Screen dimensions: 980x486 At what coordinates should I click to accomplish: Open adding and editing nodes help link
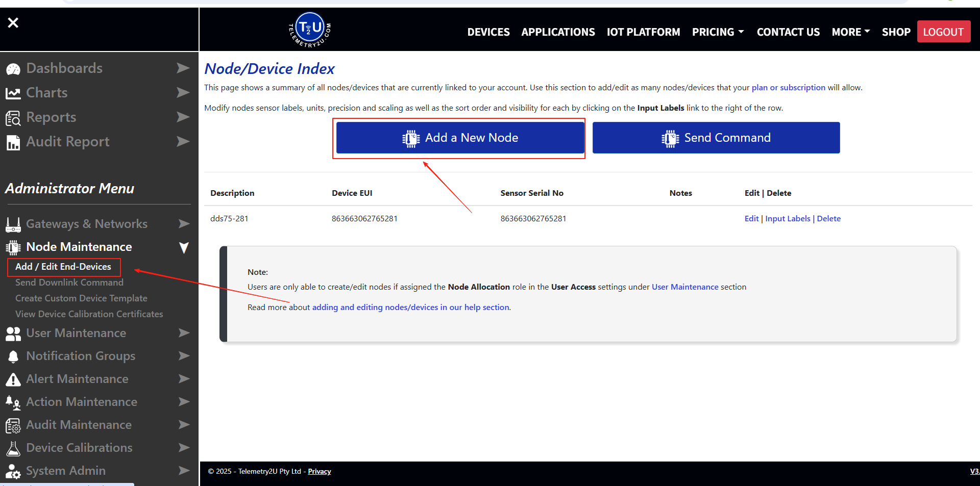(x=411, y=308)
